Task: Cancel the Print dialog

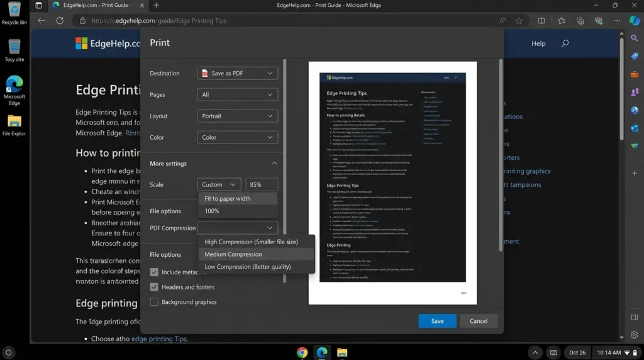Action: tap(479, 321)
